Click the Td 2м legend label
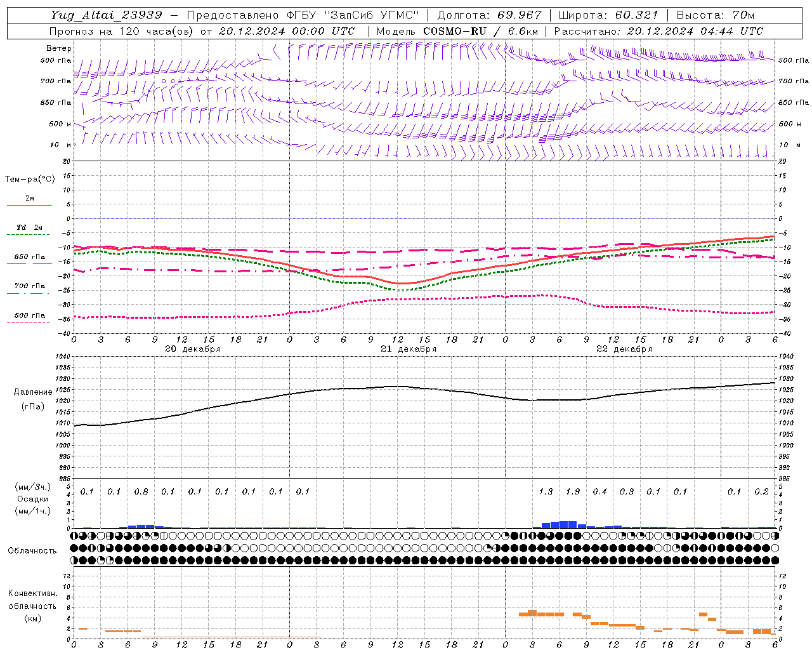 pyautogui.click(x=30, y=227)
